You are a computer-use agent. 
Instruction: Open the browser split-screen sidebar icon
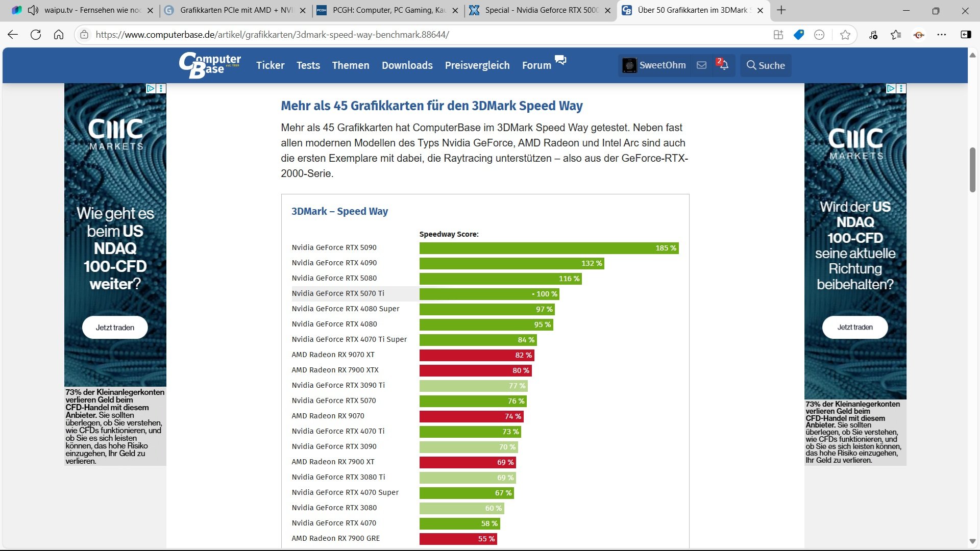[966, 35]
